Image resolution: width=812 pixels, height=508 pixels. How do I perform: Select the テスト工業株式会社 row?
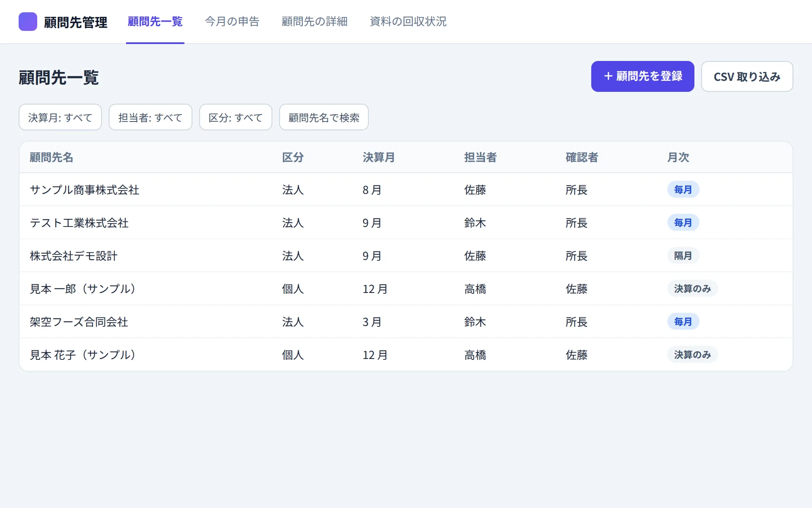coord(406,223)
